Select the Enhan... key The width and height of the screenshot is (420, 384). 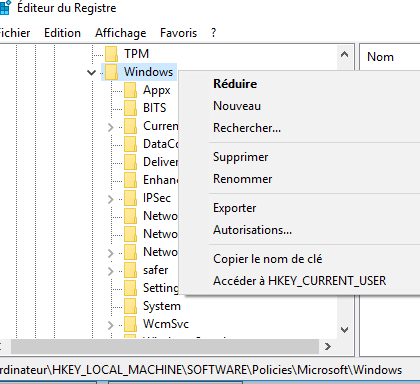coord(161,180)
